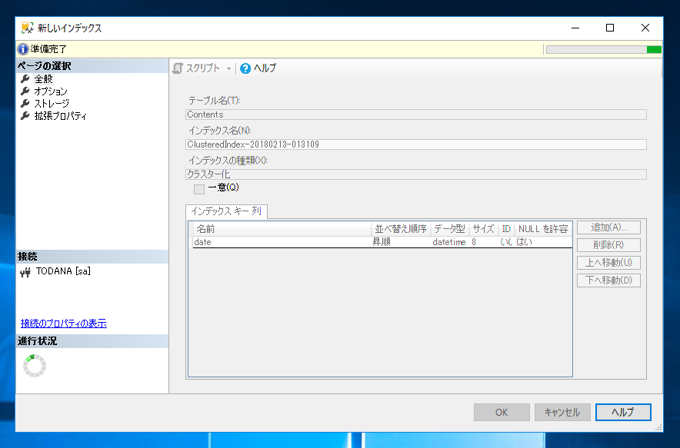Click the テーブル名 field showing Contents

(x=416, y=114)
